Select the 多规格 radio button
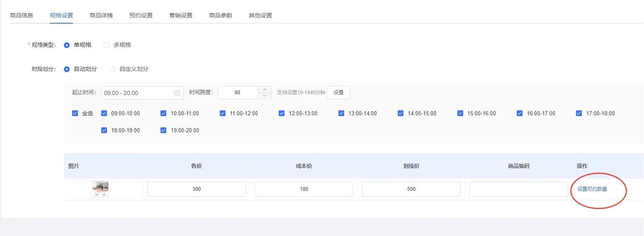644x236 pixels. pos(107,45)
